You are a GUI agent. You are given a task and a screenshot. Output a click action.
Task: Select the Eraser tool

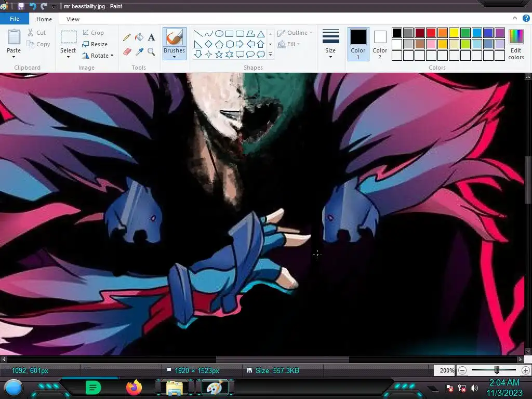127,51
